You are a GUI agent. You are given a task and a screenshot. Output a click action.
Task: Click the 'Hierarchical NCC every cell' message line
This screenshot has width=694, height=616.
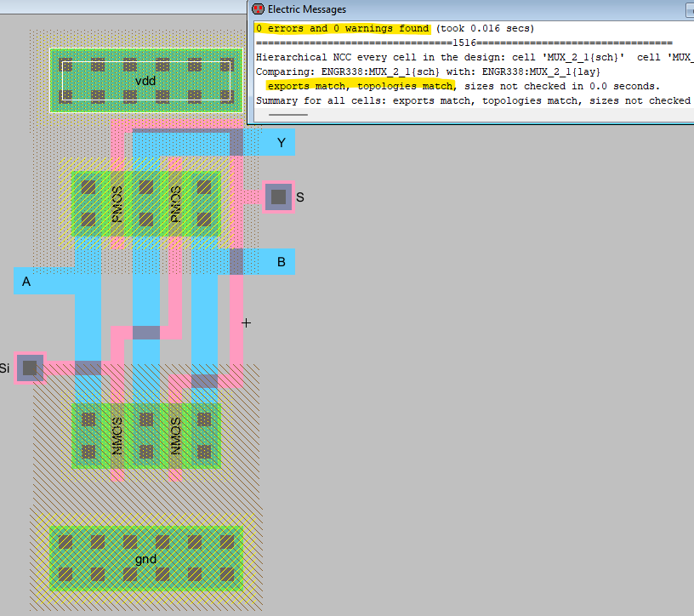click(473, 57)
